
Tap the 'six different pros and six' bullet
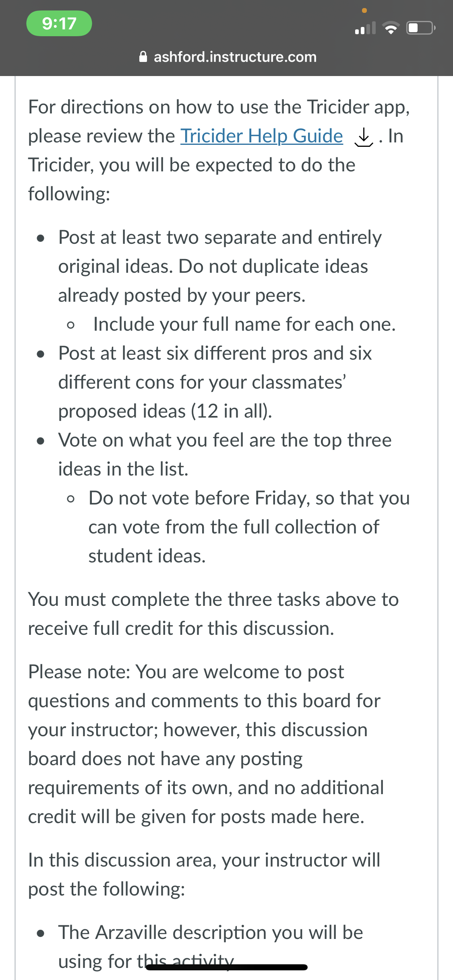[215, 382]
